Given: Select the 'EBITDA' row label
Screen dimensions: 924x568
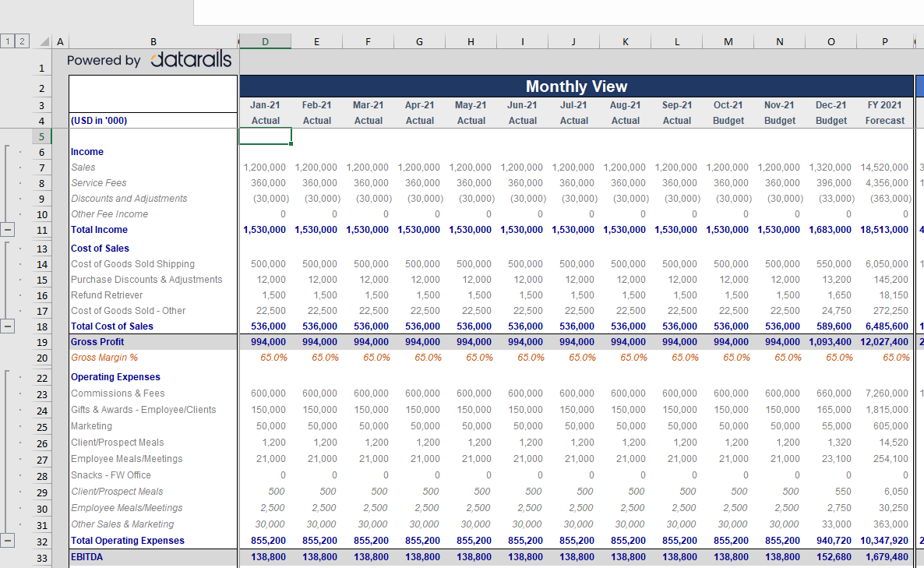Looking at the screenshot, I should click(86, 557).
